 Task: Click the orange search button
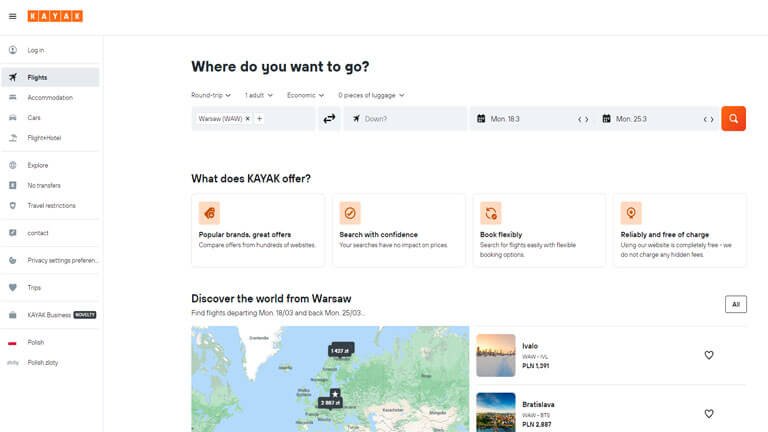point(733,119)
